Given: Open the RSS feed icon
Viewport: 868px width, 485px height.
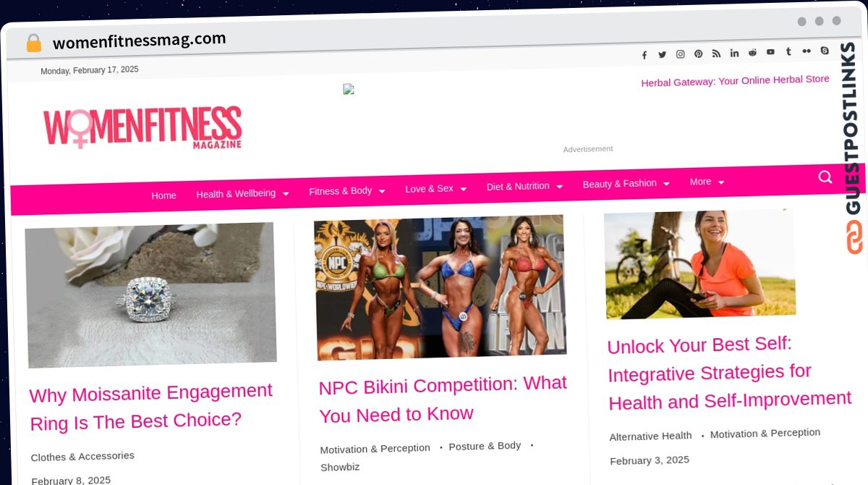Looking at the screenshot, I should (x=716, y=54).
